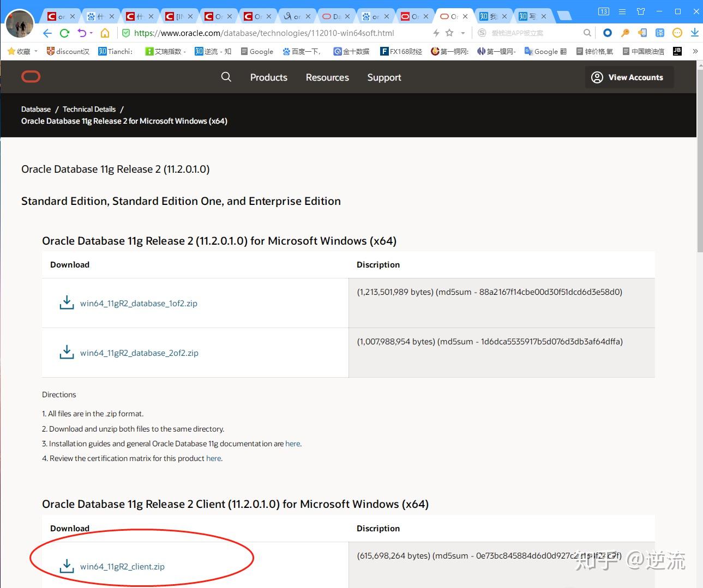Click the scrollbar up arrow
703x588 pixels.
[x=700, y=65]
